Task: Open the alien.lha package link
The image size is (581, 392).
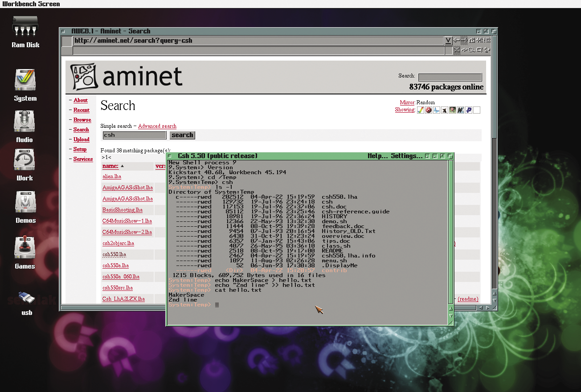Action: 112,176
